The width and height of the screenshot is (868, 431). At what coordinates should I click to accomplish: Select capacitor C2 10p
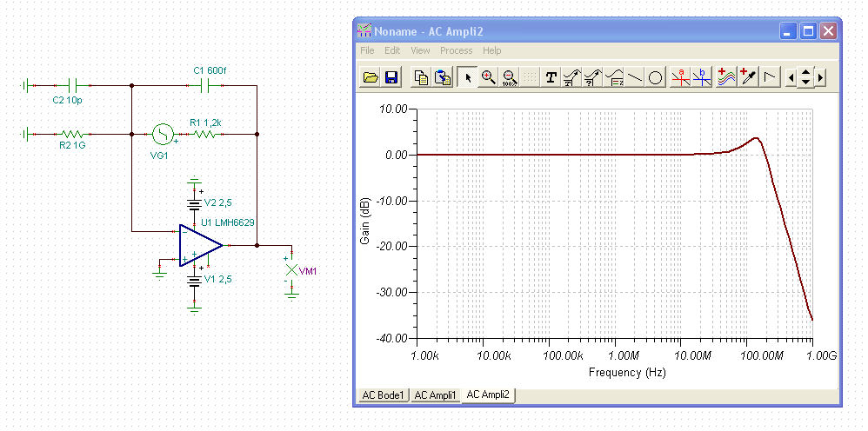click(x=72, y=85)
